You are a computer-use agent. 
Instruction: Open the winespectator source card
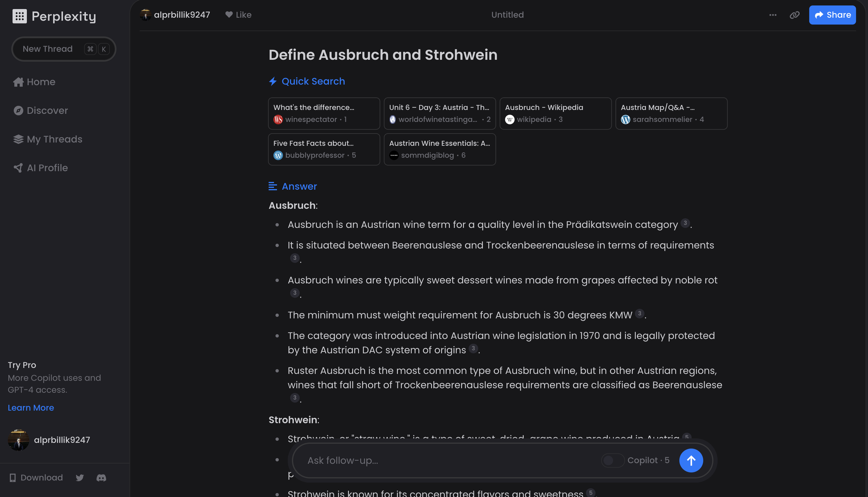tap(324, 113)
